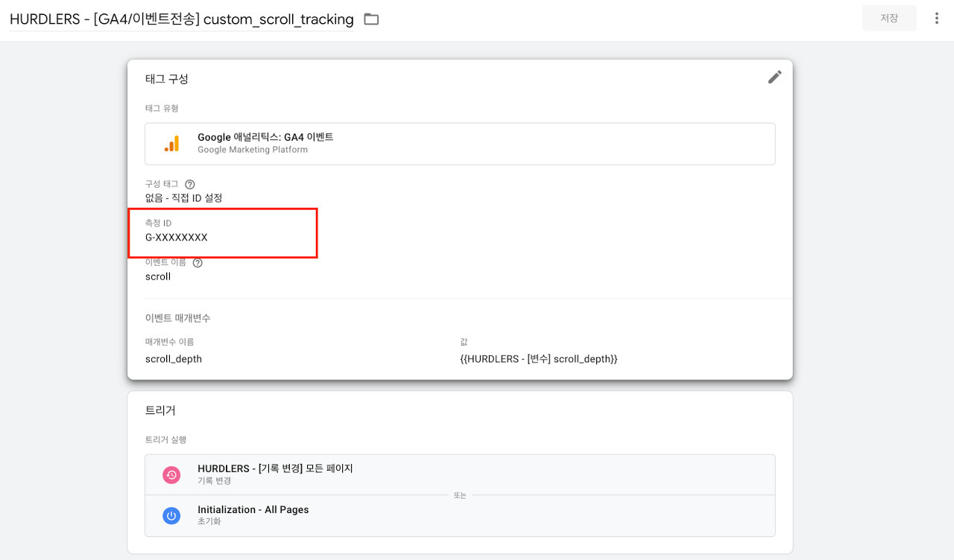
Task: Click the scroll event name value
Action: (x=158, y=276)
